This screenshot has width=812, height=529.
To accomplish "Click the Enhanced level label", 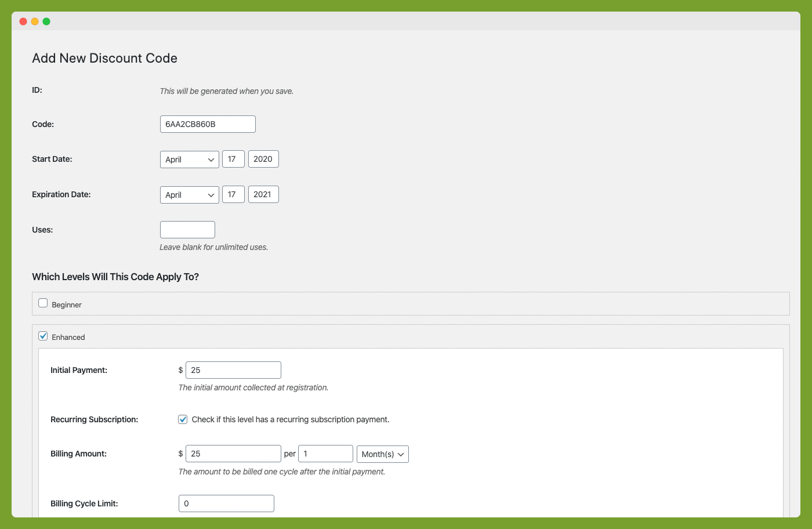I will [x=69, y=336].
